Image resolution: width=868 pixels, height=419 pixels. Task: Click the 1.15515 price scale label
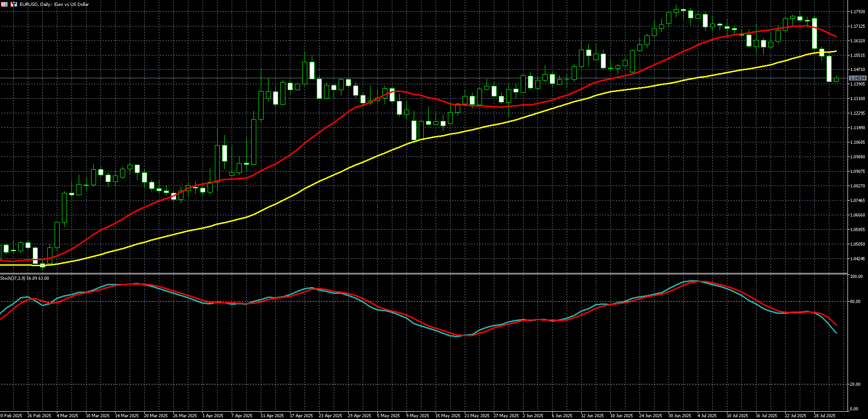point(858,56)
